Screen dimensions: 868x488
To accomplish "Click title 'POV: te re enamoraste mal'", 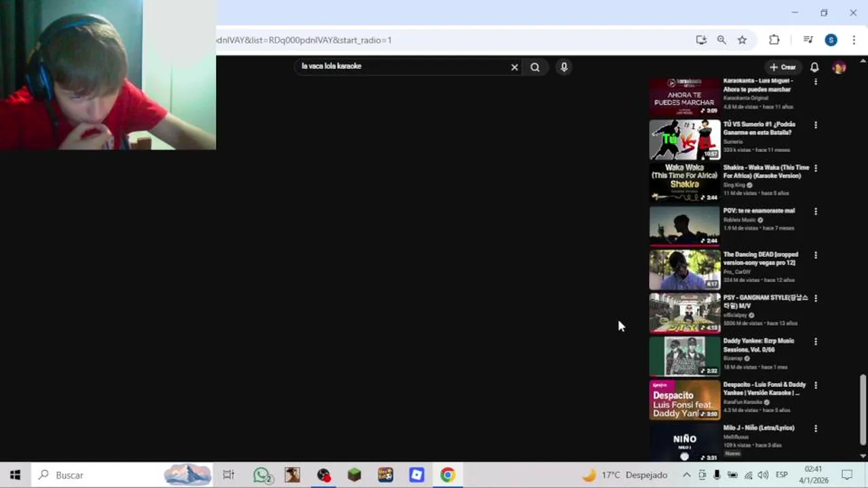I will click(759, 211).
